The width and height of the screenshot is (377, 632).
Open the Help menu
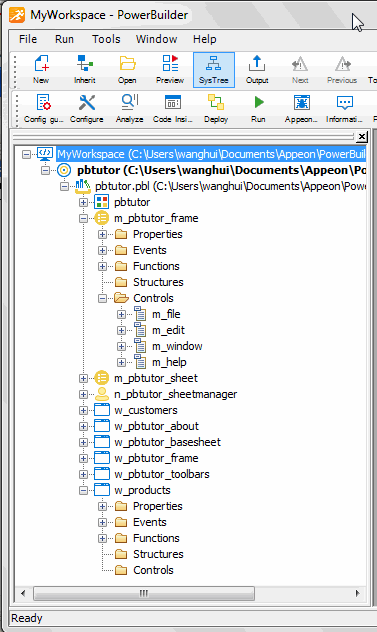(204, 39)
